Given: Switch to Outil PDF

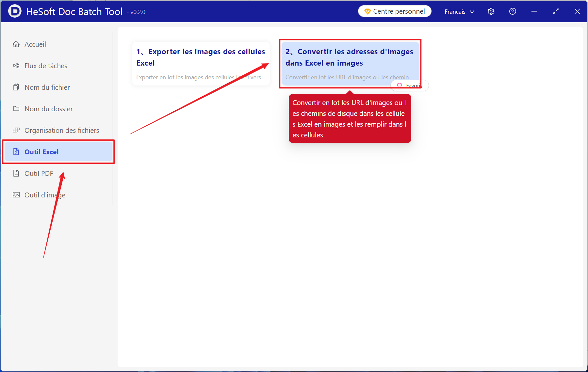Looking at the screenshot, I should (x=58, y=173).
